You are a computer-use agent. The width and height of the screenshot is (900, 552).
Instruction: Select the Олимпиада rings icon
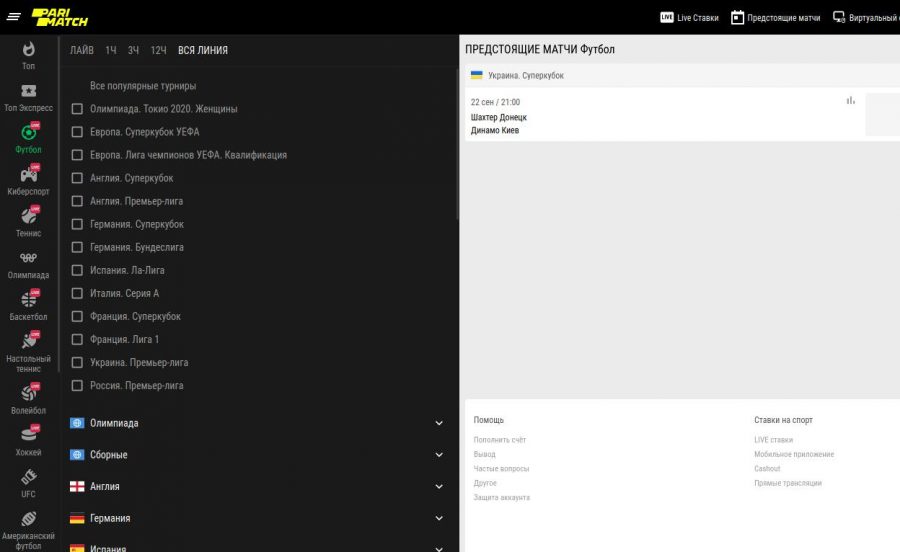pos(28,258)
